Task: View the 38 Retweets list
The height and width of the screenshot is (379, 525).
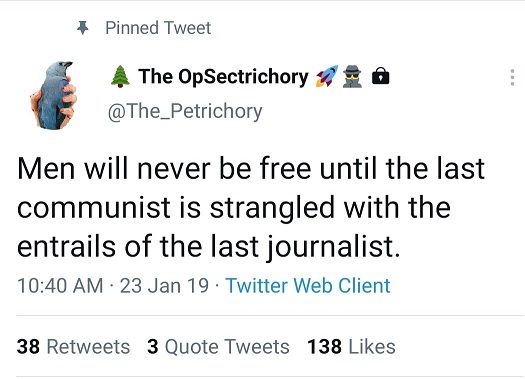Action: [x=73, y=347]
